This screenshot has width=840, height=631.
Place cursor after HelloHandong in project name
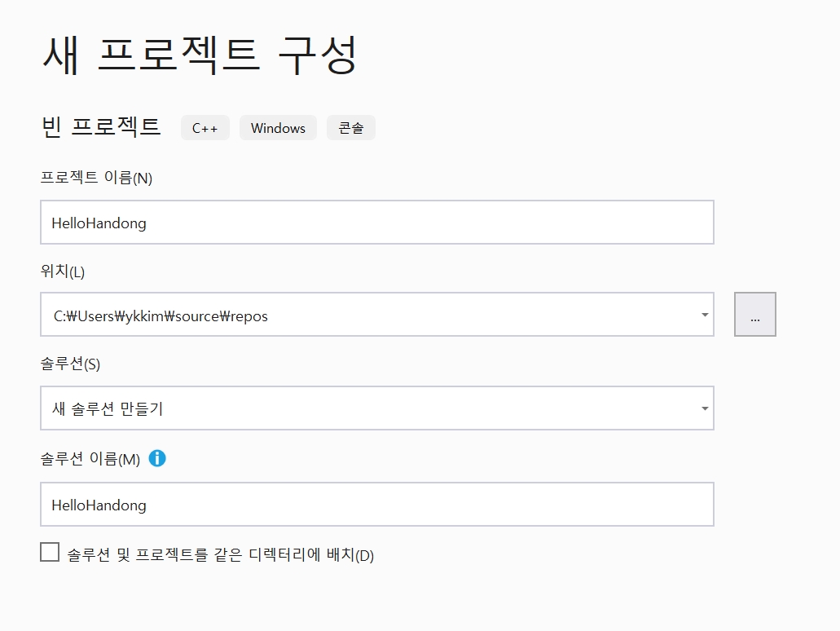[149, 223]
